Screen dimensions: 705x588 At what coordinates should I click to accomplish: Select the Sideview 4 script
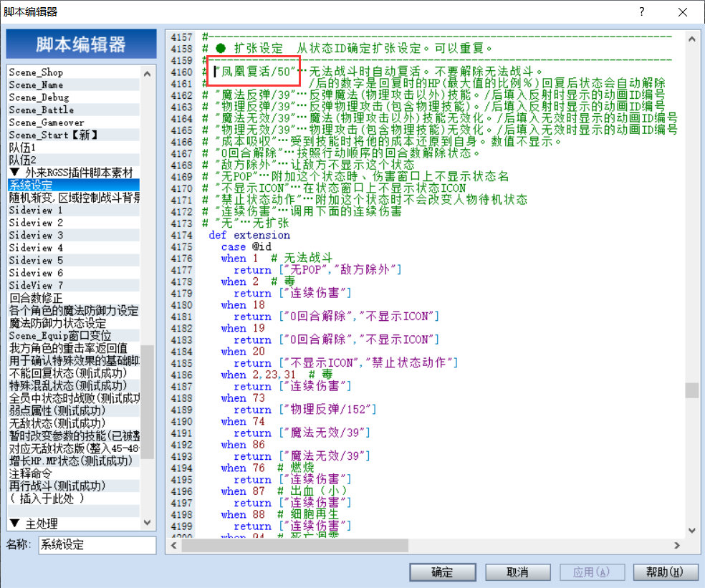[74, 248]
